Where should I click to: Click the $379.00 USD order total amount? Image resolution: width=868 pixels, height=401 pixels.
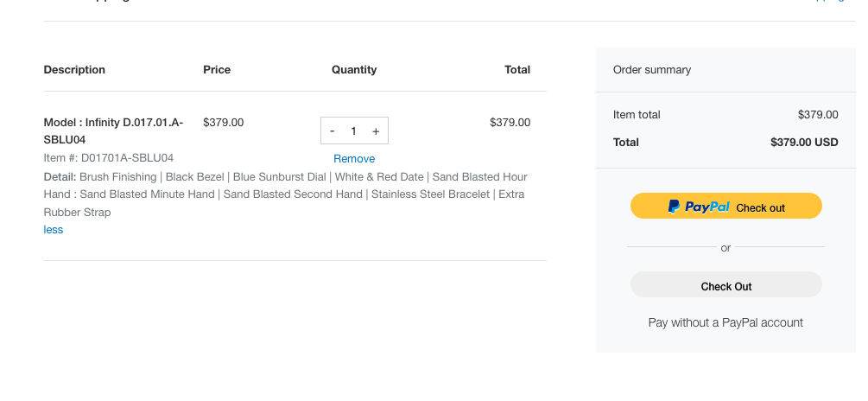click(x=803, y=143)
